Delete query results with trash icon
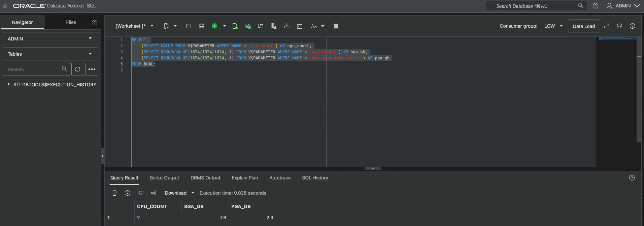Viewport: 644px width, 226px height. (114, 193)
